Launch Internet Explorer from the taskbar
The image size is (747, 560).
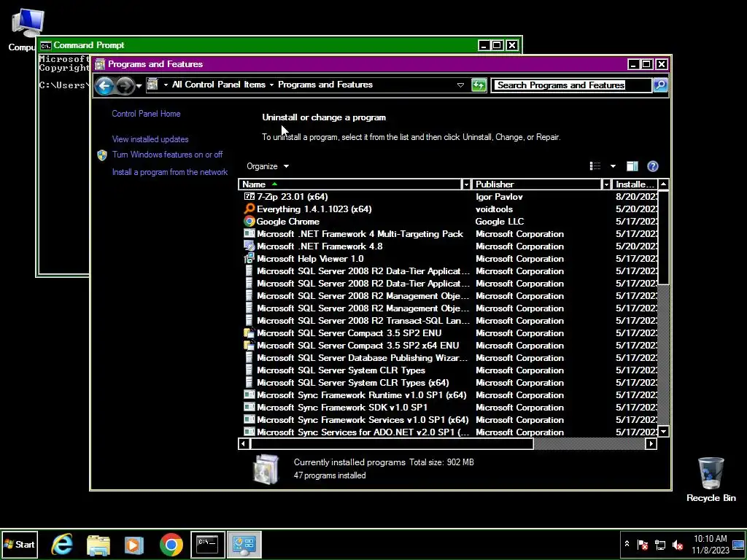tap(63, 545)
